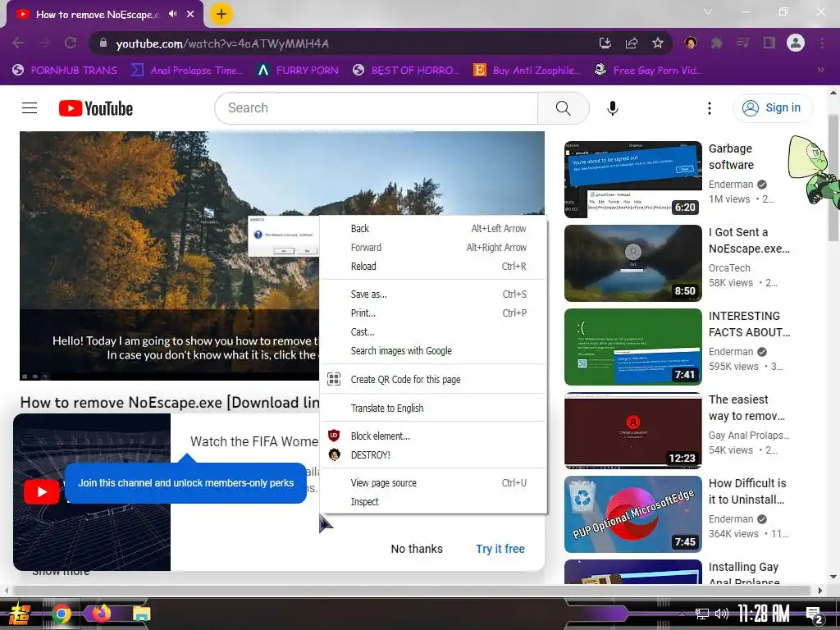The width and height of the screenshot is (840, 630).
Task: Open Firefox from the taskbar
Action: (x=101, y=612)
